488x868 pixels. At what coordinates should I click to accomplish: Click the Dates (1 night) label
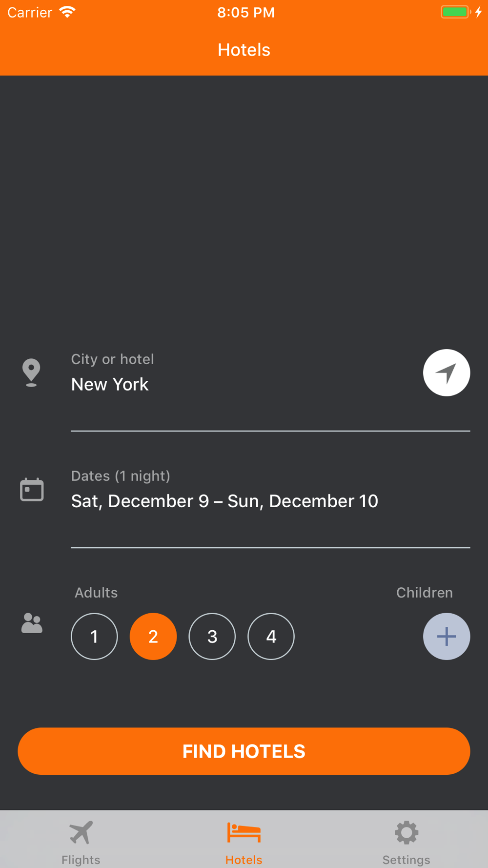pyautogui.click(x=121, y=476)
